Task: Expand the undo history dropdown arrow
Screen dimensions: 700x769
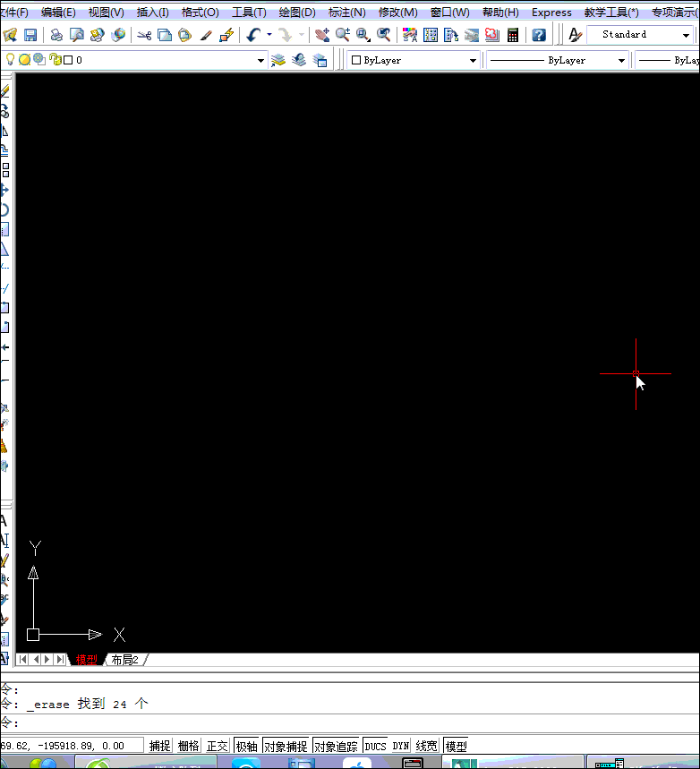Action: click(x=269, y=34)
